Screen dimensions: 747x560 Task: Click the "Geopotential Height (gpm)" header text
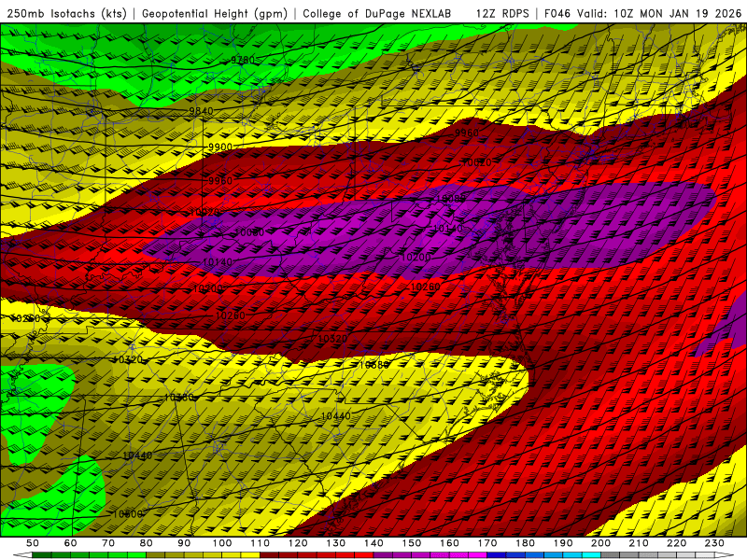pos(215,13)
